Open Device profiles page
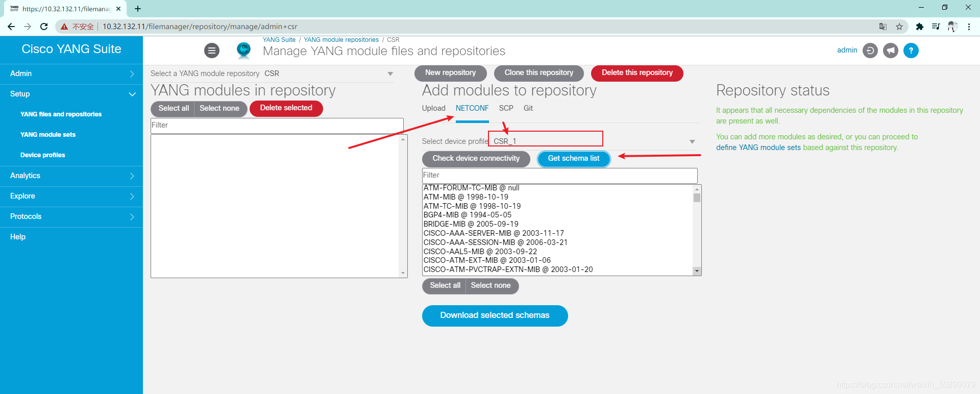Screen dimensions: 980x394 [x=43, y=155]
